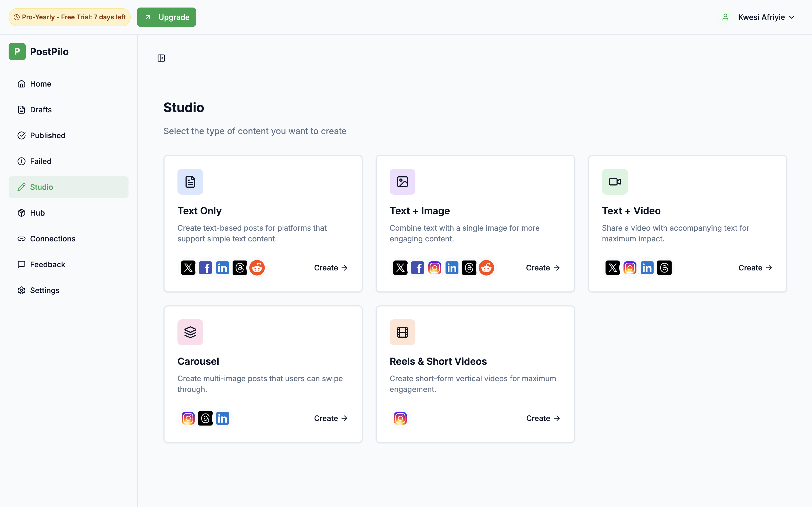This screenshot has width=812, height=507.
Task: Open the Drafts page in sidebar
Action: pos(41,110)
